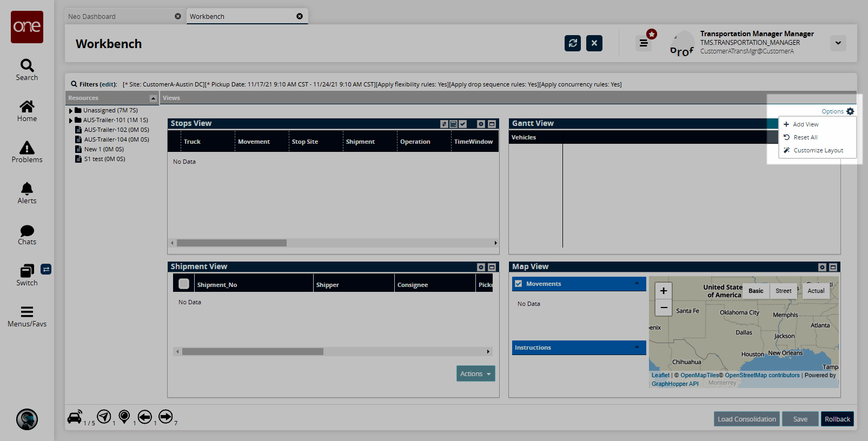Click the Rollback button
The width and height of the screenshot is (868, 441).
pos(837,419)
